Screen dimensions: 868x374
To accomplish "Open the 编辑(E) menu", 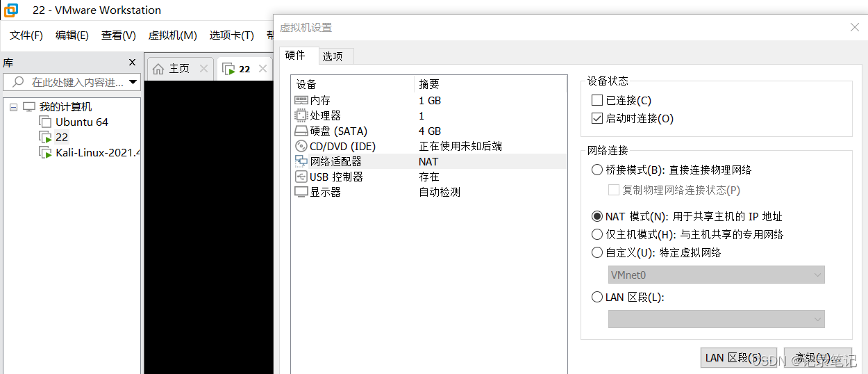I will pyautogui.click(x=72, y=35).
